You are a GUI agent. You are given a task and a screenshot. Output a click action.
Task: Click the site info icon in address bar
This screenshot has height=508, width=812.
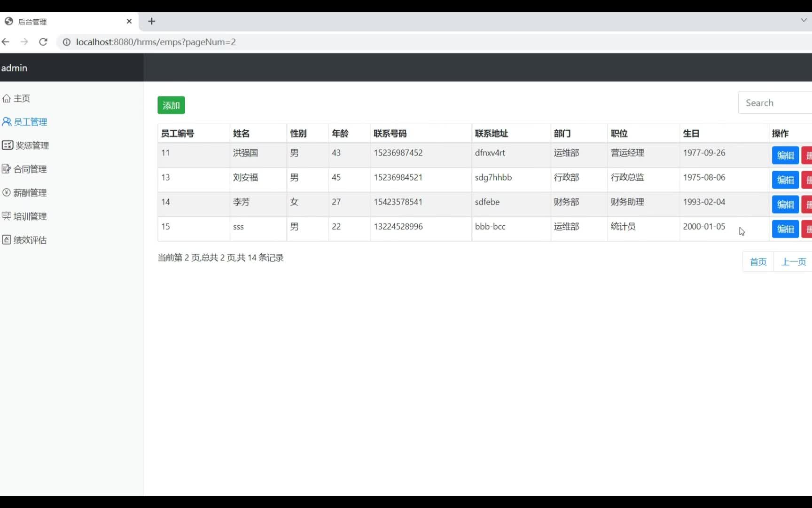67,42
